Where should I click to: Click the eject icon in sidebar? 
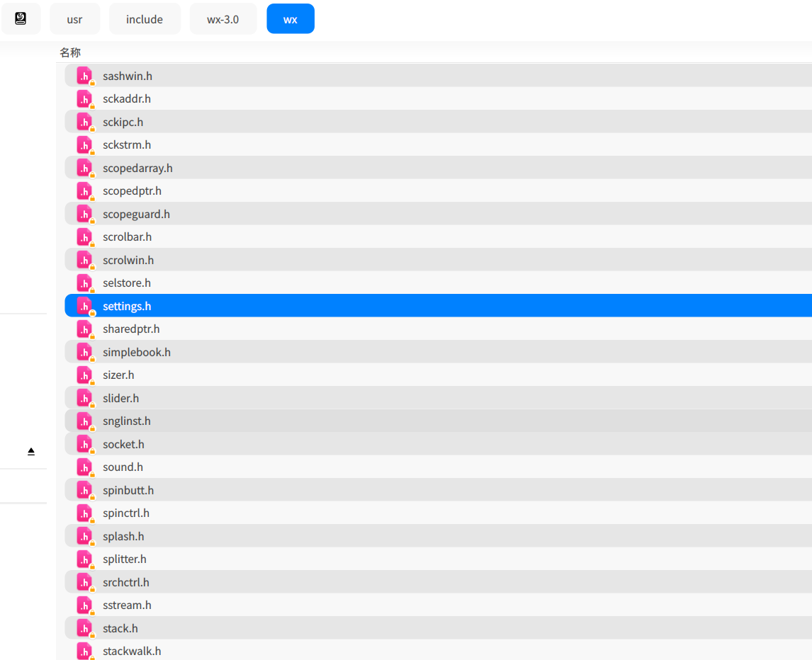pos(31,451)
